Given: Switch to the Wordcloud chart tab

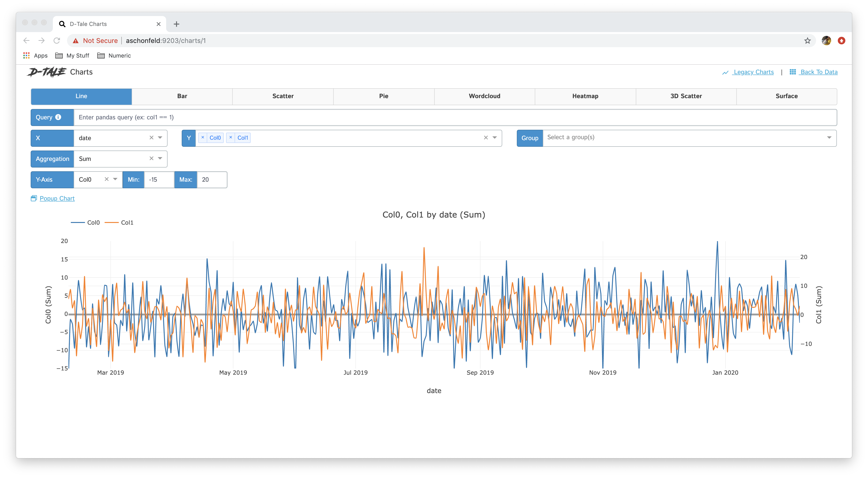Looking at the screenshot, I should coord(484,96).
